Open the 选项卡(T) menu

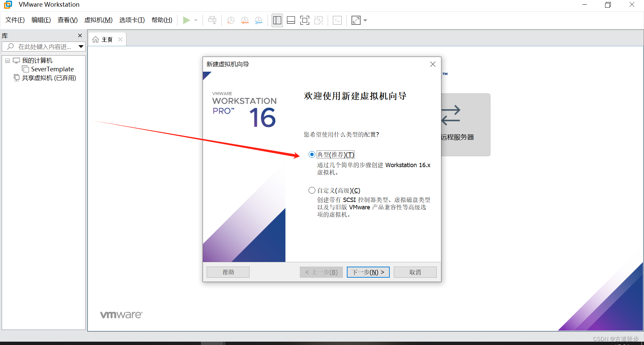[132, 20]
